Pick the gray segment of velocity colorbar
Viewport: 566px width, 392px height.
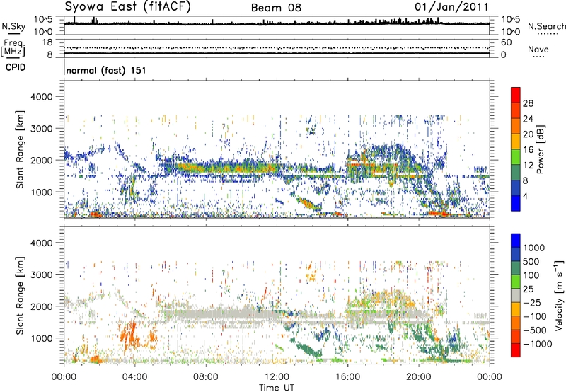point(516,295)
